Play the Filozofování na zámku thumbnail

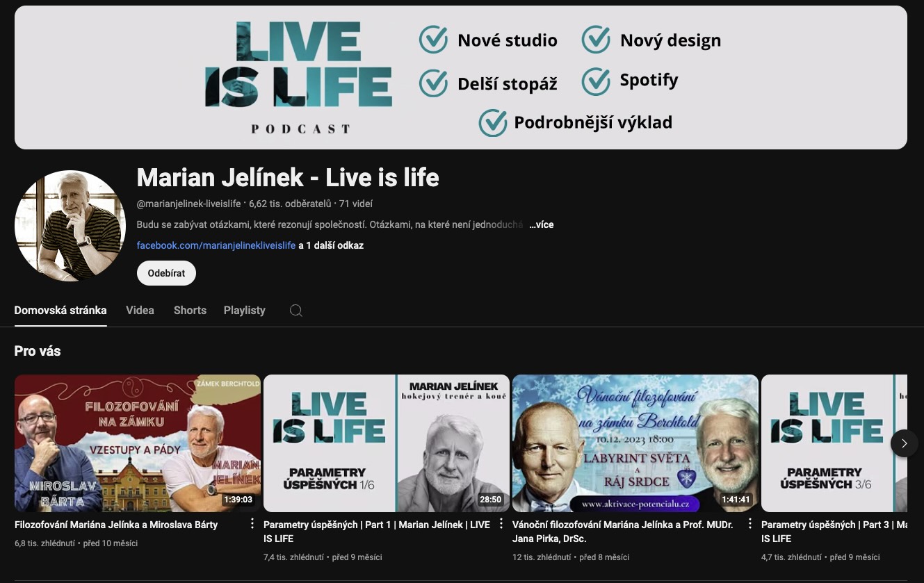138,443
